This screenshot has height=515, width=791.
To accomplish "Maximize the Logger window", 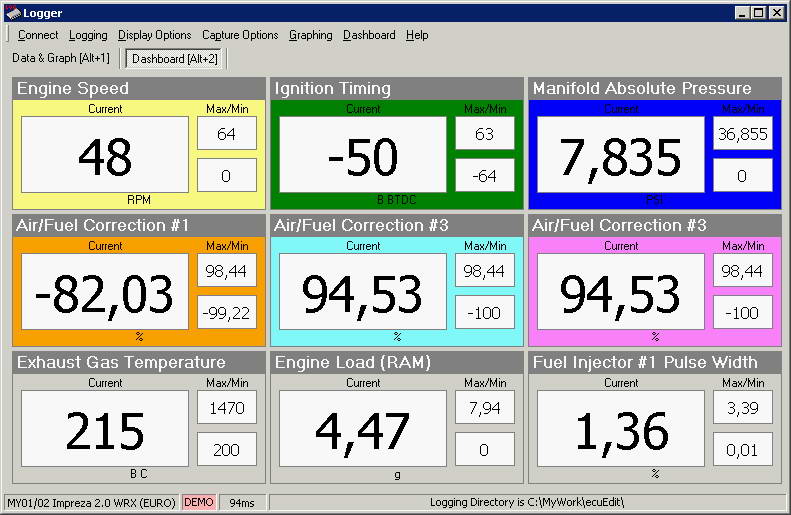I will click(759, 13).
